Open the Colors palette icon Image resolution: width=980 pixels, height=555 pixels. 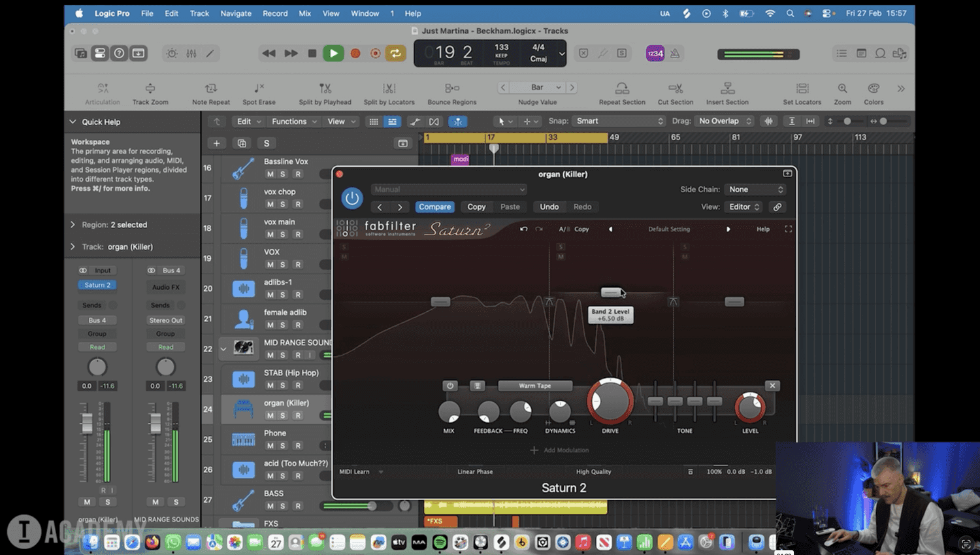[873, 88]
